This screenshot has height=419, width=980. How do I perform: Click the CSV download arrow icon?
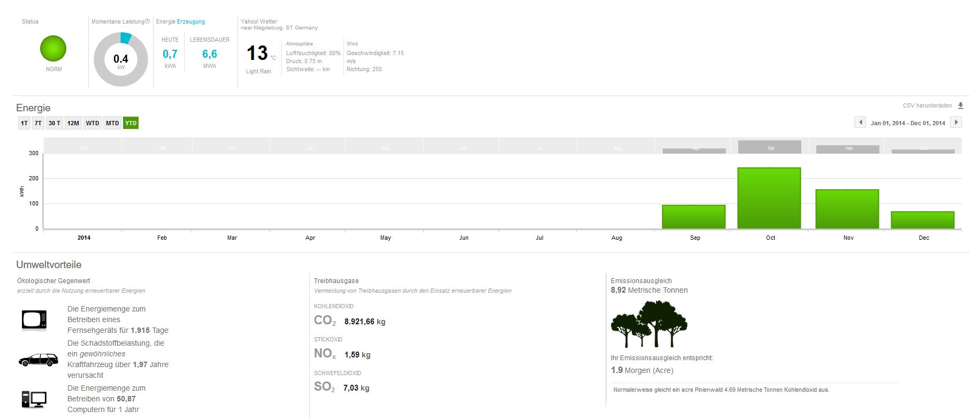tap(960, 106)
